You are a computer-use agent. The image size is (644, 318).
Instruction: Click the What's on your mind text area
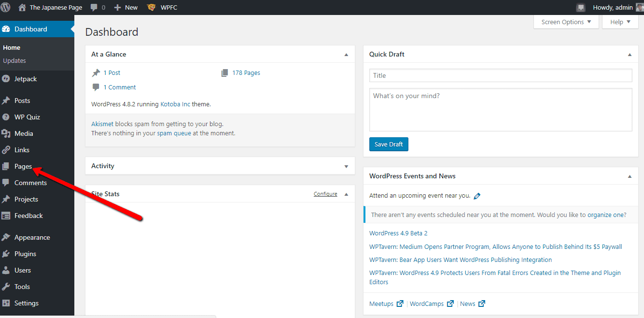coord(501,110)
